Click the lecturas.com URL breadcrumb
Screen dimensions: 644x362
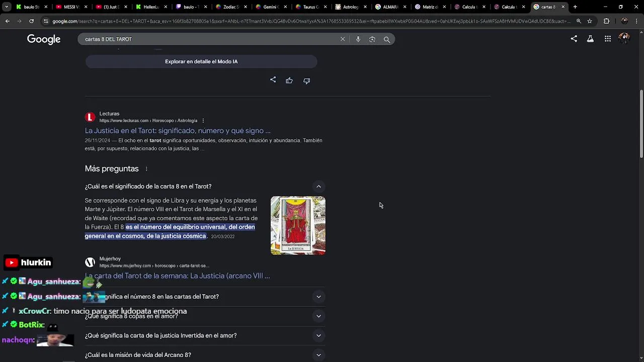click(x=148, y=121)
